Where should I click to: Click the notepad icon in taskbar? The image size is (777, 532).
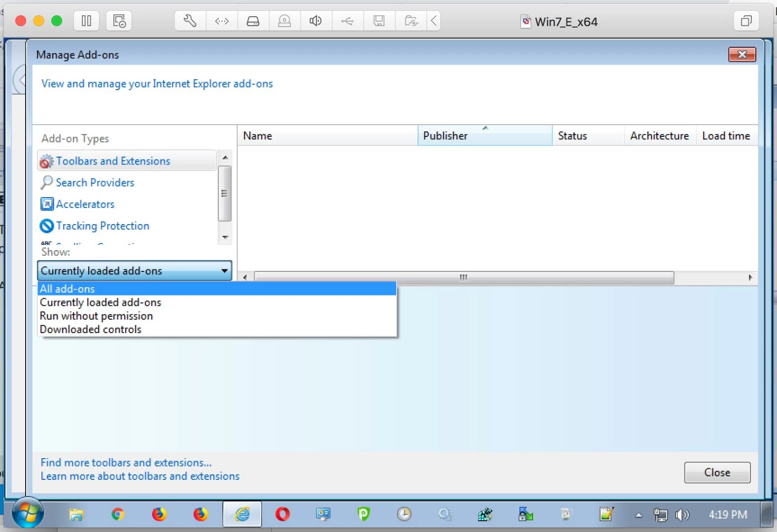pyautogui.click(x=607, y=515)
